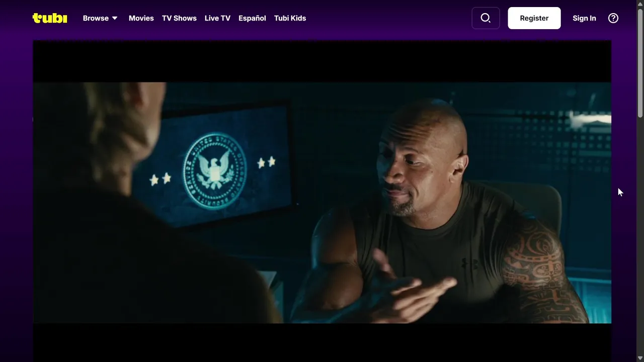644x362 pixels.
Task: Click the page scrollbar down arrow
Action: coord(640,358)
